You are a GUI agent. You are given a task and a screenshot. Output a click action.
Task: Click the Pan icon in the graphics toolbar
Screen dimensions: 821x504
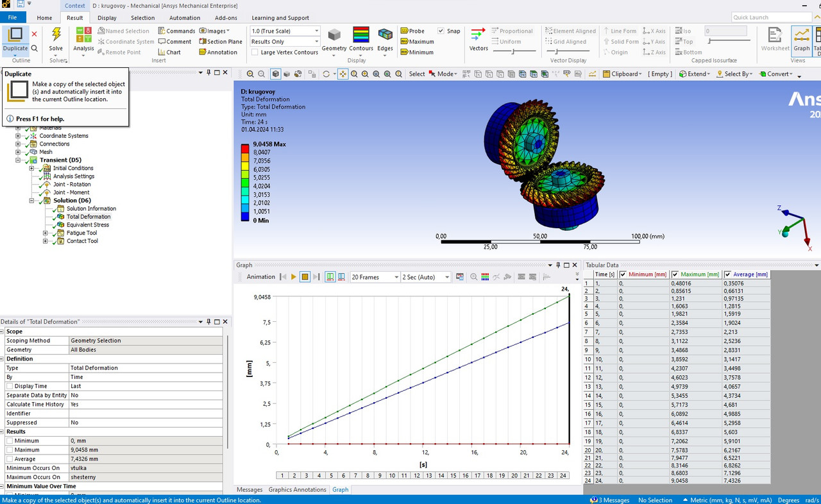point(343,74)
